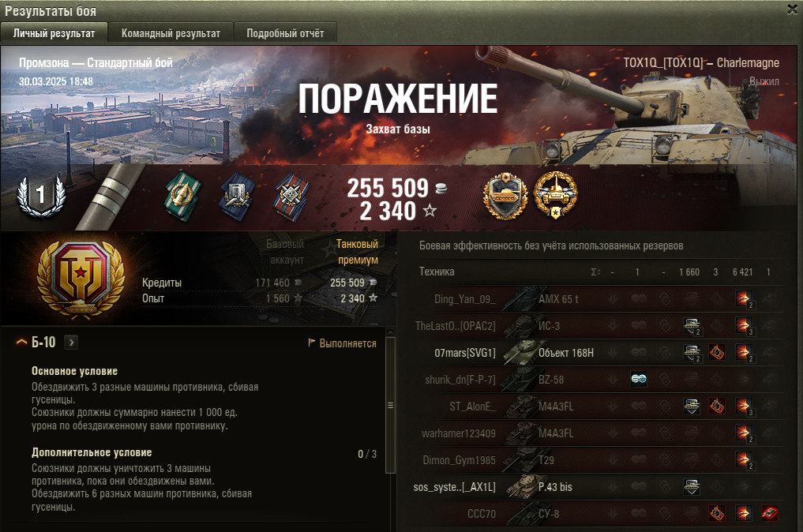803x532 pixels.
Task: Select player sos_syste..[_AX1L] in the list
Action: pos(598,487)
